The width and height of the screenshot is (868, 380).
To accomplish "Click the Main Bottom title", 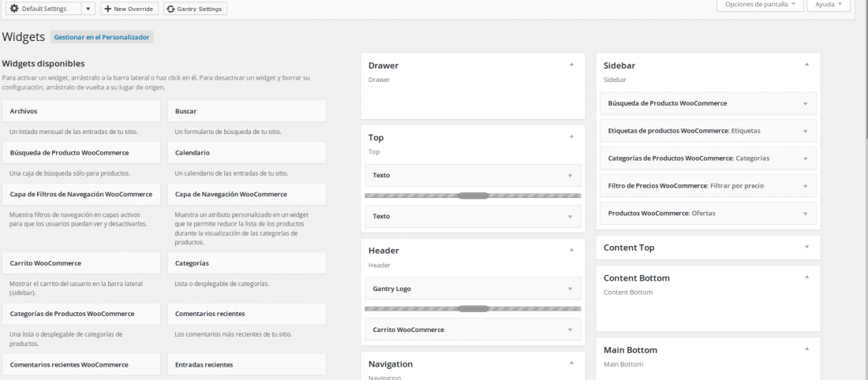I will click(x=630, y=350).
